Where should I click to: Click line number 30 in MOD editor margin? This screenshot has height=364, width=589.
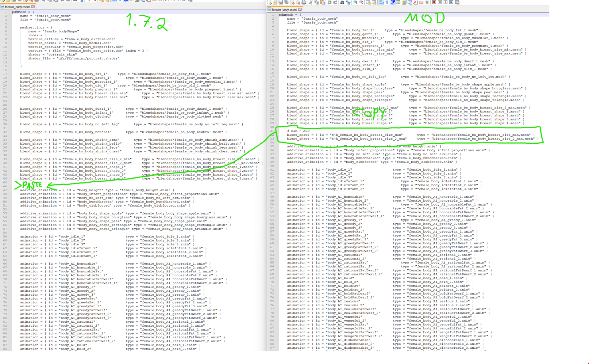(x=272, y=127)
